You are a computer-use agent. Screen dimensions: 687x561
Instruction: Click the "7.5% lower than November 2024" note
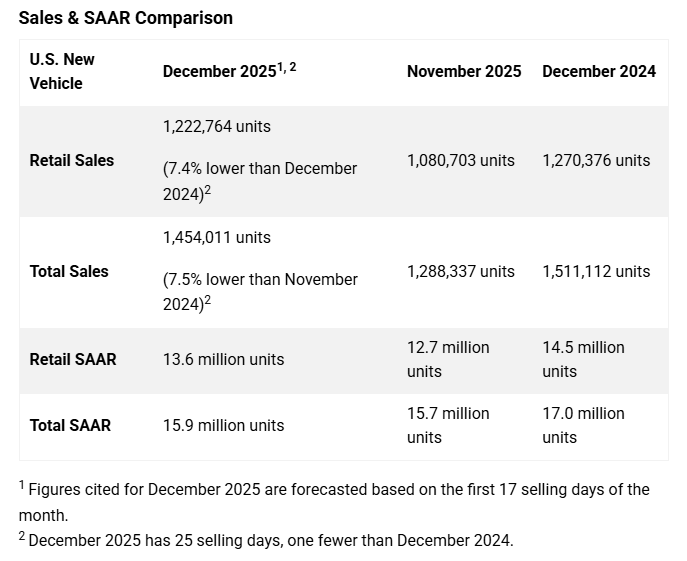[x=260, y=291]
